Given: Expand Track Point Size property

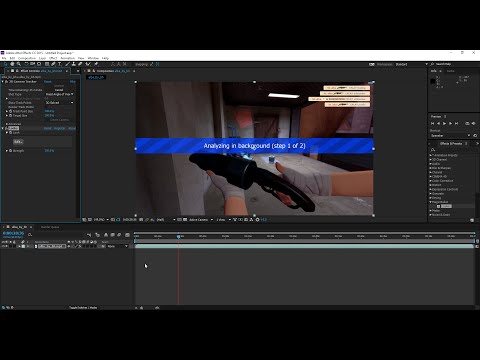Looking at the screenshot, I should pyautogui.click(x=7, y=111).
